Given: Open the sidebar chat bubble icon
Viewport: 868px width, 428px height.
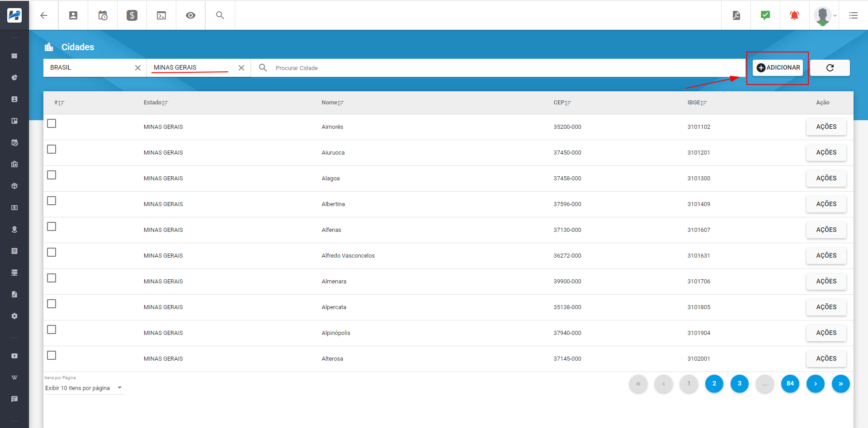Looking at the screenshot, I should [14, 399].
